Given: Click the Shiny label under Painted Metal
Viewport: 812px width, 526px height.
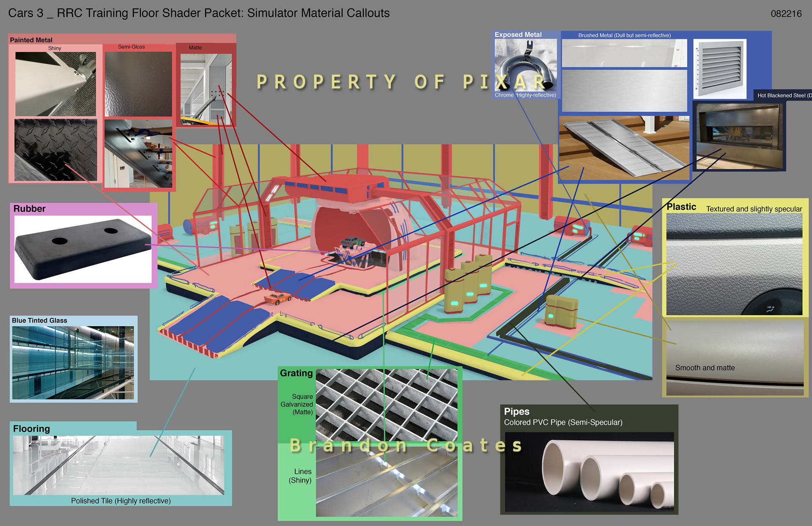Looking at the screenshot, I should point(55,48).
